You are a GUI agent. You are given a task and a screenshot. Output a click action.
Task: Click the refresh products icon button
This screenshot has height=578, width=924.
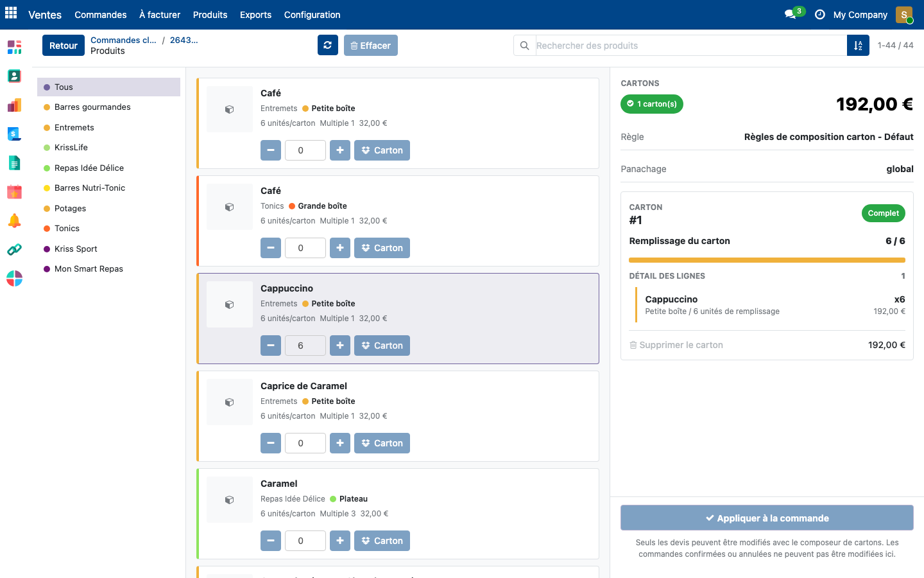(327, 45)
